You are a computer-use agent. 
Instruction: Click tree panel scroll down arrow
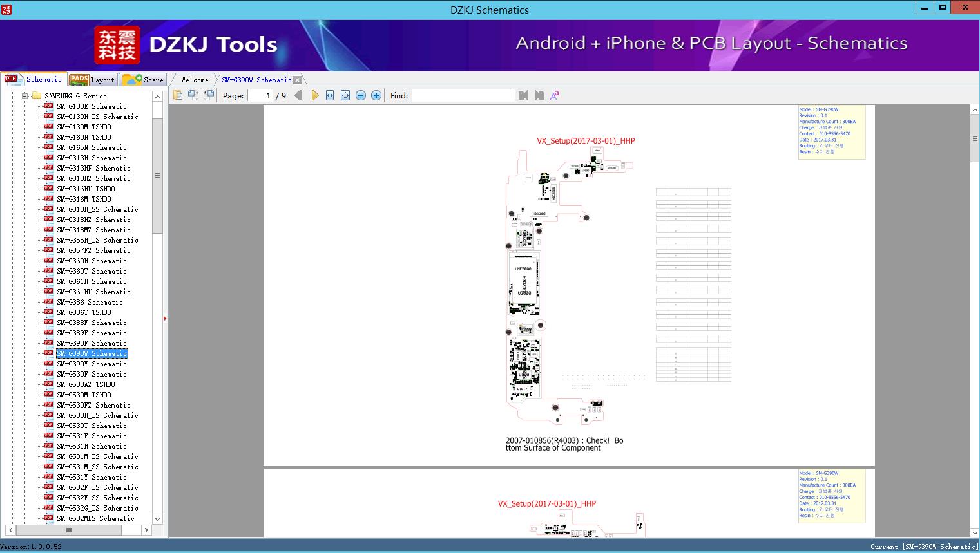(157, 519)
